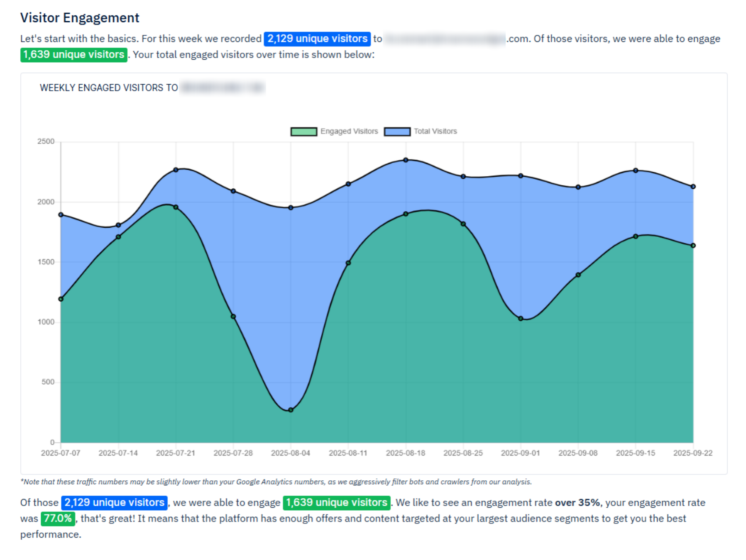Select the Total Visitors point for 2025-07-14

118,225
